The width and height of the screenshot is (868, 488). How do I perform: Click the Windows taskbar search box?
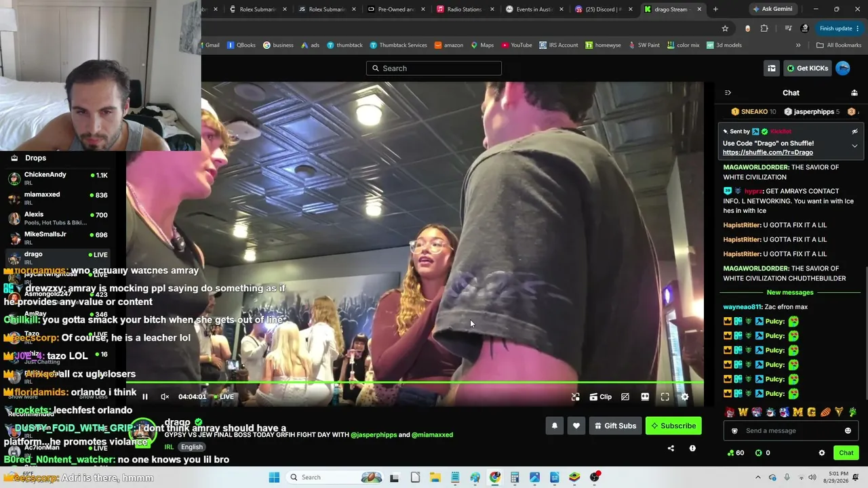pyautogui.click(x=336, y=477)
